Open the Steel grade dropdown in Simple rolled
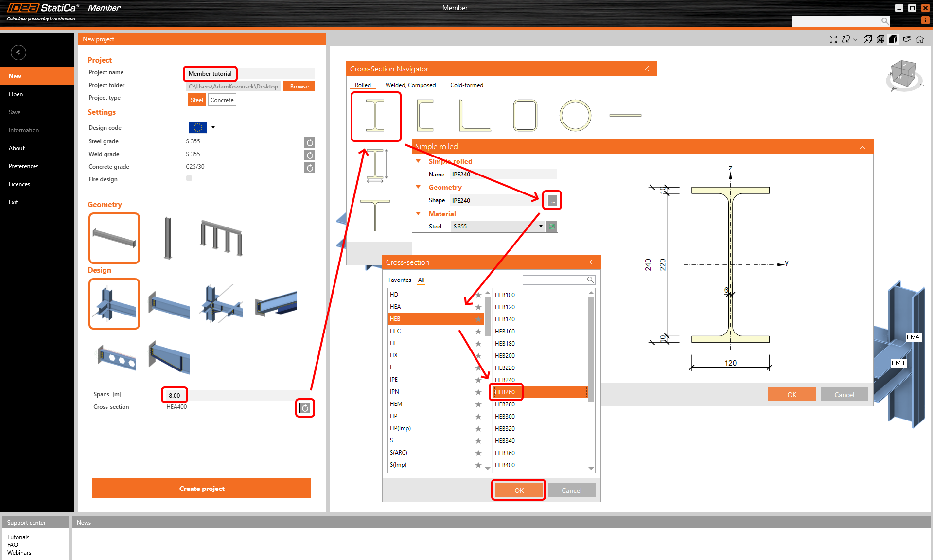933x560 pixels. (x=541, y=226)
